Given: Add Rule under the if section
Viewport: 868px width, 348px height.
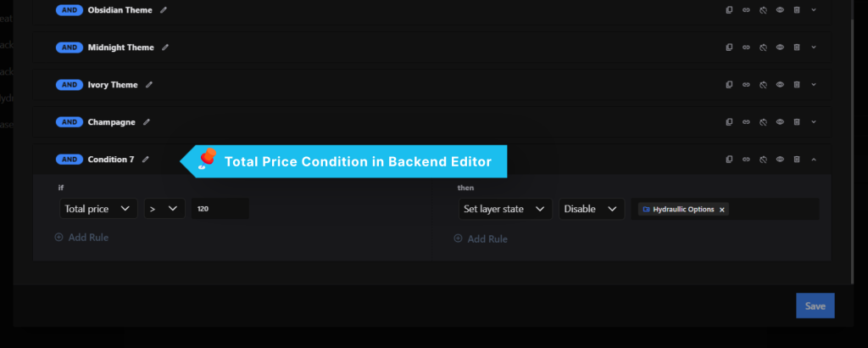Looking at the screenshot, I should (x=81, y=237).
